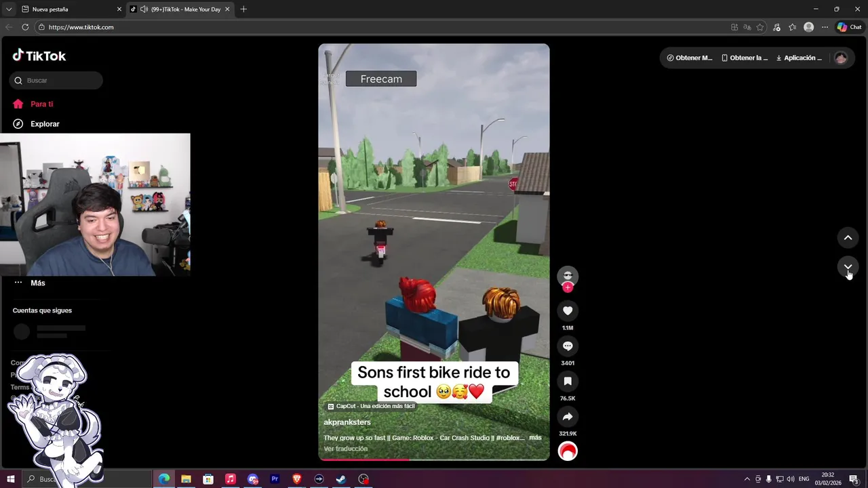This screenshot has width=868, height=488.
Task: Open the Favorites list icon
Action: 792,27
